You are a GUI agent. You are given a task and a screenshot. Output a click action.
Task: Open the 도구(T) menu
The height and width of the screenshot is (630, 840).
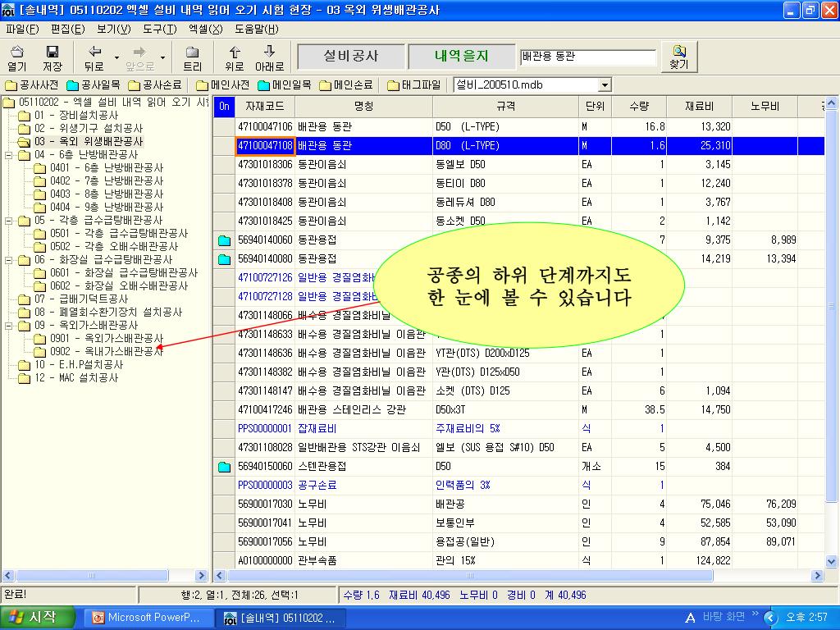pos(160,29)
